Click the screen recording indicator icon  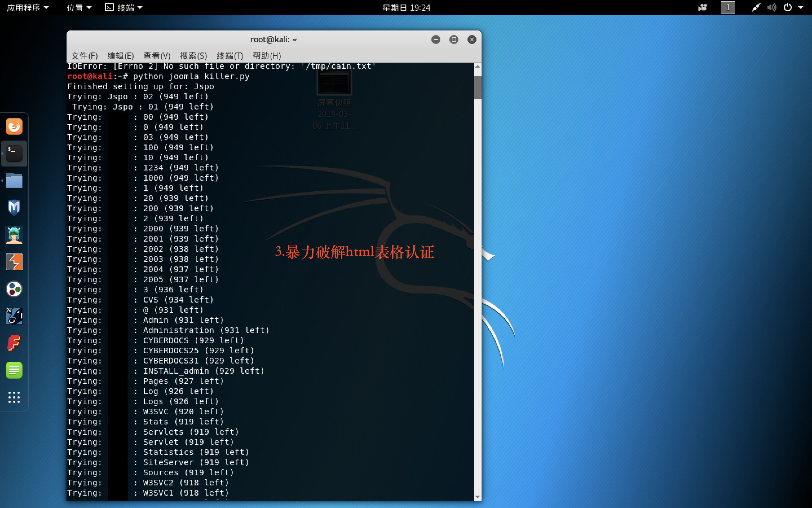click(702, 7)
